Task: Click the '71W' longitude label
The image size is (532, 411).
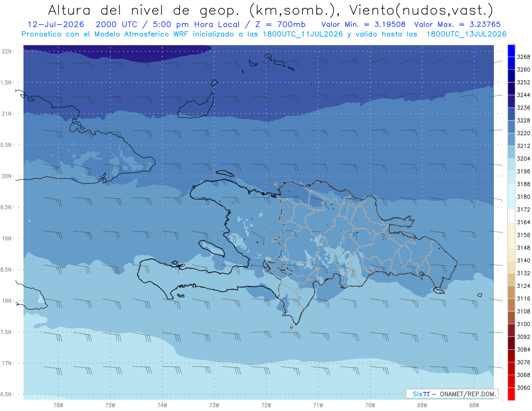Action: click(x=318, y=405)
